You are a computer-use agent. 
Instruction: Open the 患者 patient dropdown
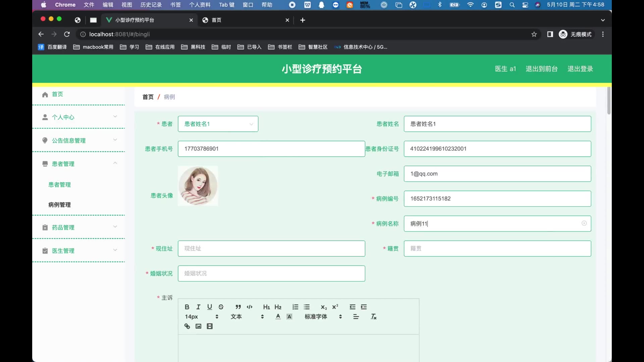(218, 124)
